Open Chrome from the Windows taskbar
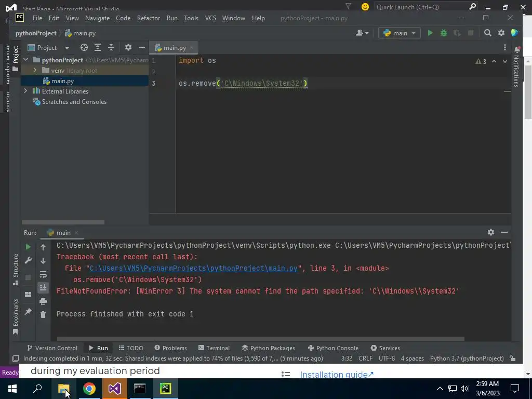This screenshot has height=399, width=532. pyautogui.click(x=89, y=389)
